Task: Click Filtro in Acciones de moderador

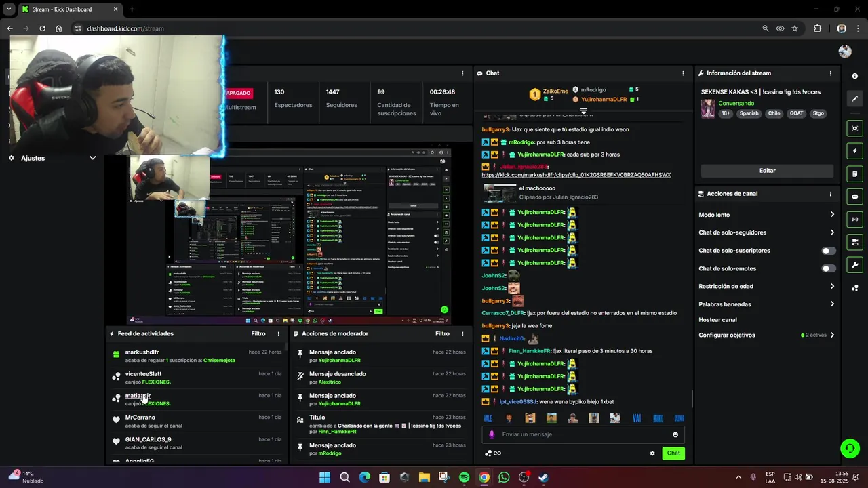Action: coord(442,334)
